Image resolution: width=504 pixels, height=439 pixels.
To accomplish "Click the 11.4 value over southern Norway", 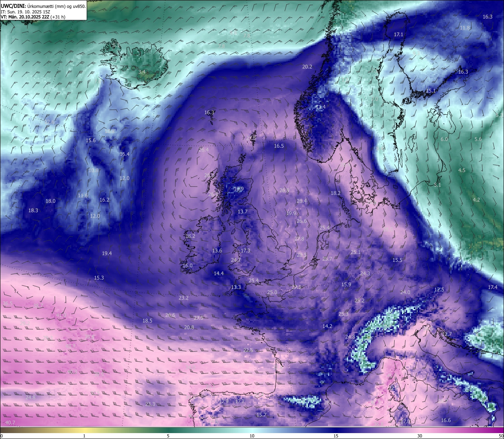I will click(x=321, y=107).
